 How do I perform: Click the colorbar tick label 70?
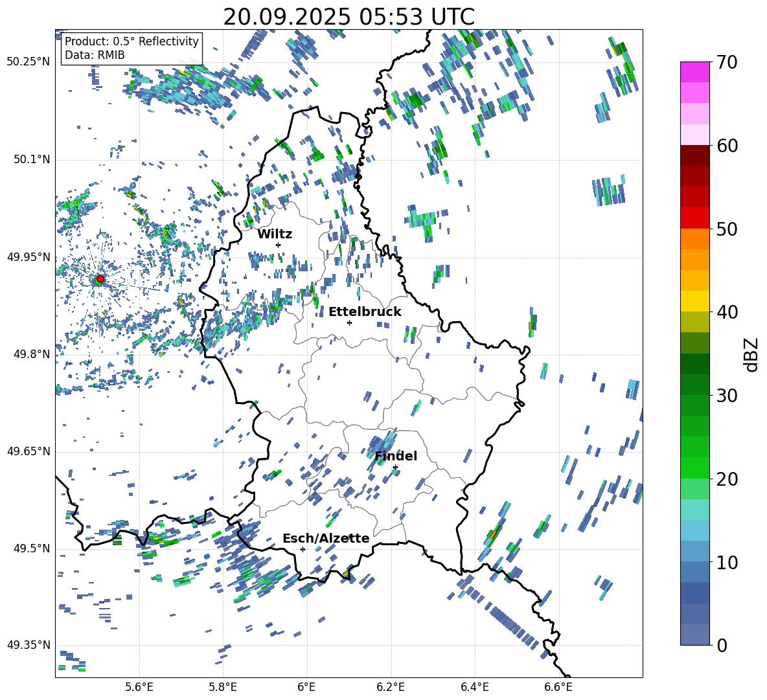click(x=727, y=63)
